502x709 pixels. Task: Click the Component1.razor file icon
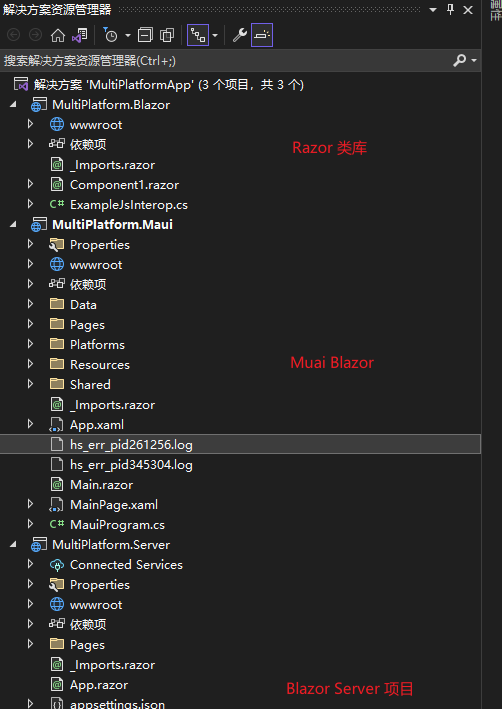point(57,184)
